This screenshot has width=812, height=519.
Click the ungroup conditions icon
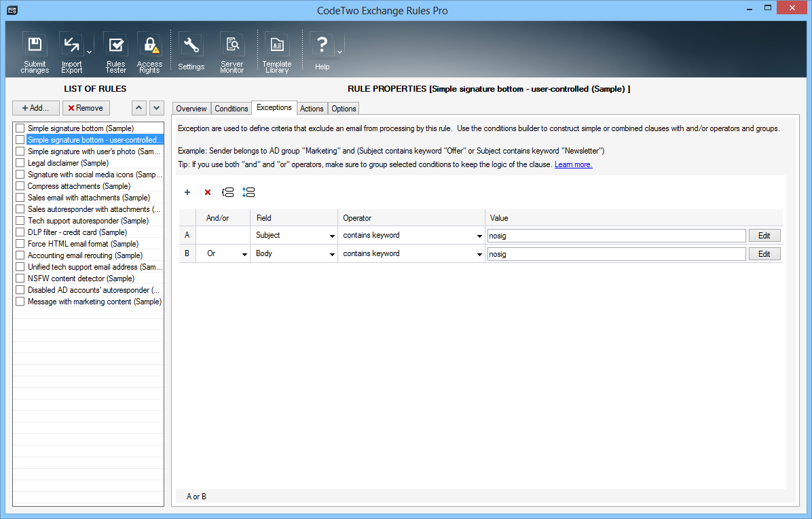(x=248, y=192)
